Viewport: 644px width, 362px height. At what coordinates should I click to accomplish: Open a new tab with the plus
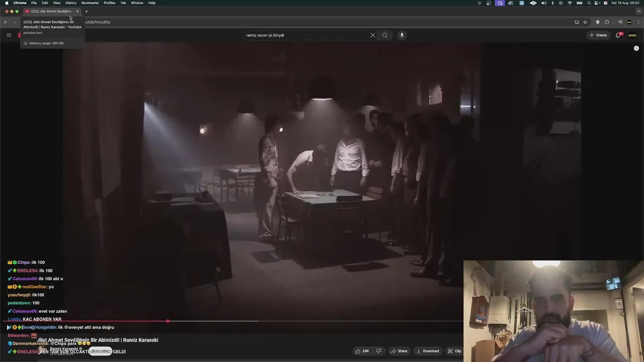pyautogui.click(x=86, y=11)
